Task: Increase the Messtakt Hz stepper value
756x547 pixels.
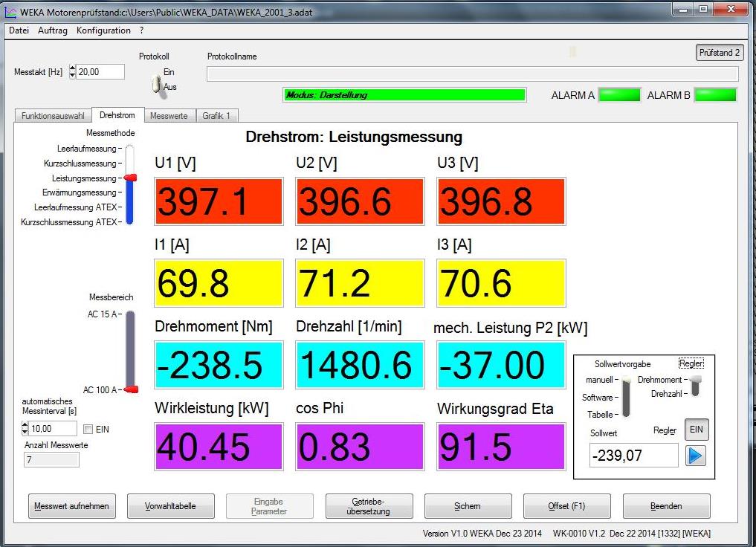Action: coord(72,68)
